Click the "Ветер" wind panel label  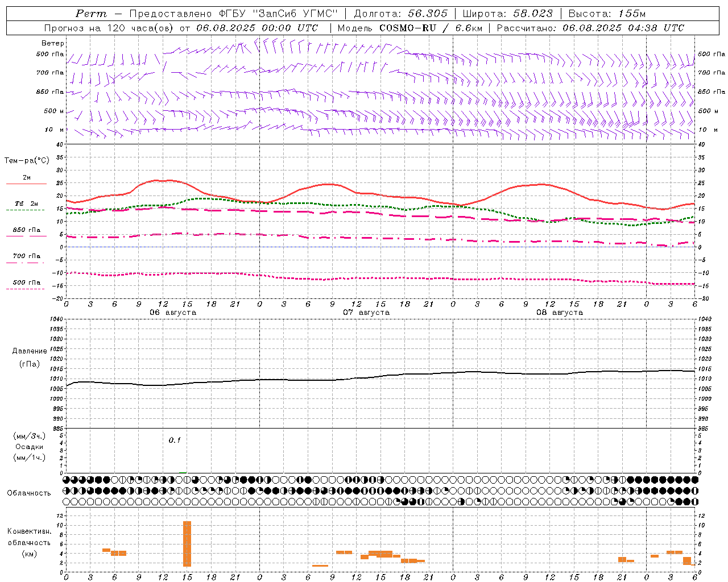52,43
